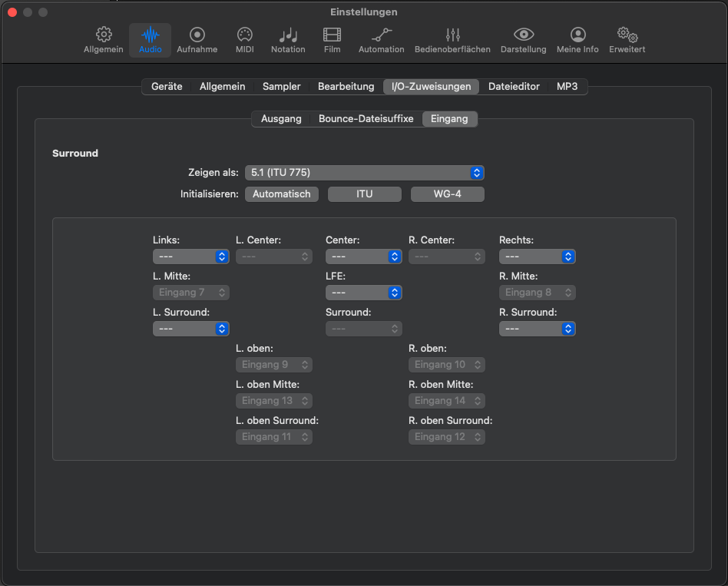Image resolution: width=728 pixels, height=586 pixels.
Task: Open the Links input dropdown
Action: pos(190,257)
